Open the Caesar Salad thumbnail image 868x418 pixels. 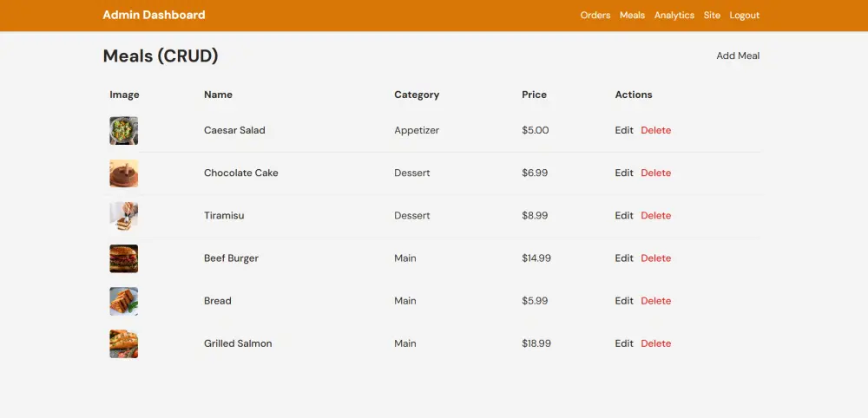123,130
